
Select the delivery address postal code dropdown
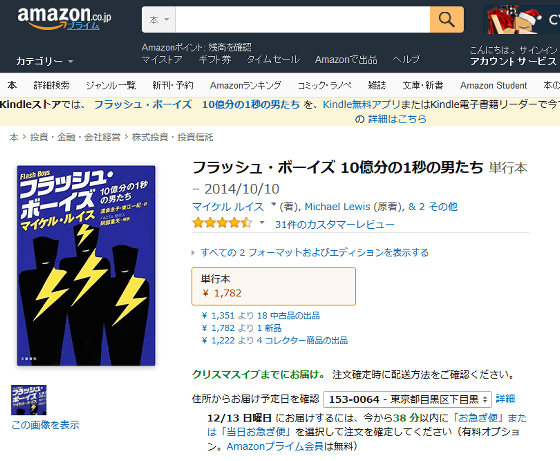[x=407, y=399]
